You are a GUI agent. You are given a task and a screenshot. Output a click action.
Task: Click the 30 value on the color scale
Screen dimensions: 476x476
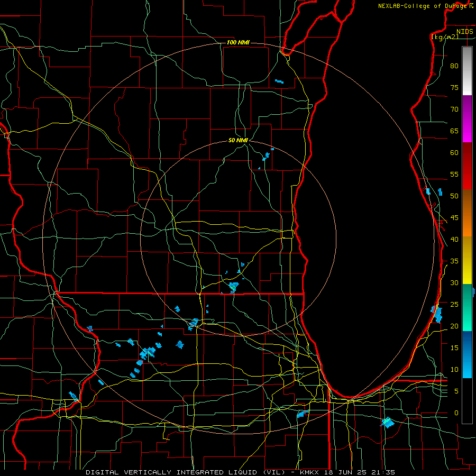[x=454, y=282]
